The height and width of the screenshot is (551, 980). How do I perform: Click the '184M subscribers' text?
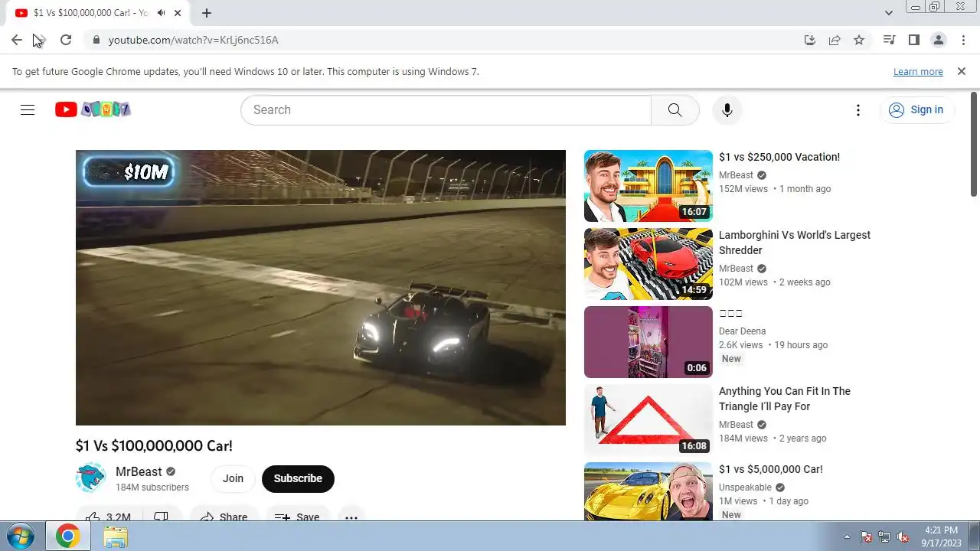pos(152,487)
